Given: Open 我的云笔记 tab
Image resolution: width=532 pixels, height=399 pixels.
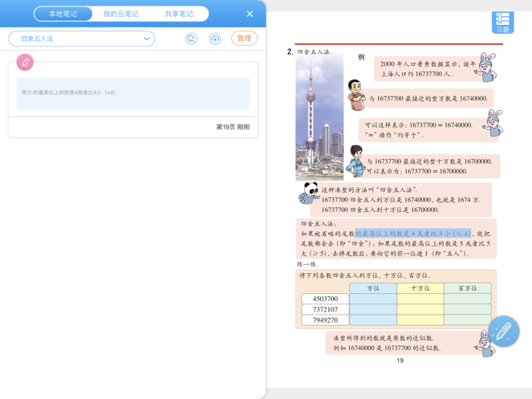Looking at the screenshot, I should pyautogui.click(x=121, y=14).
